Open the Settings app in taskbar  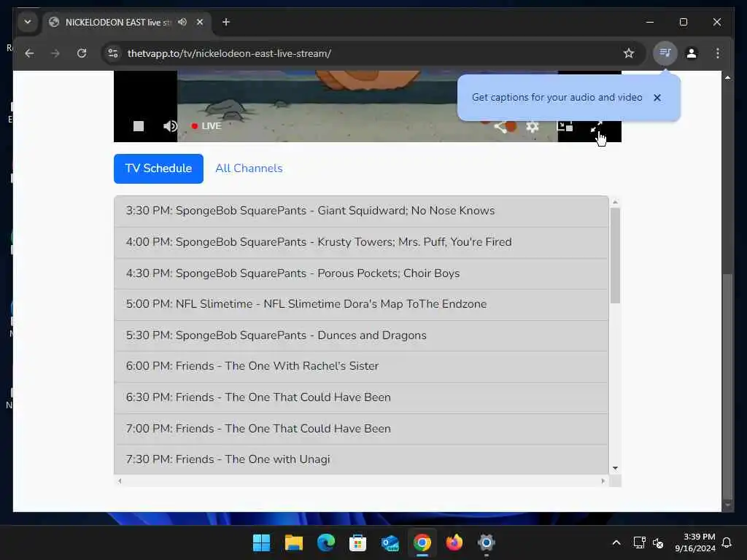(x=487, y=542)
